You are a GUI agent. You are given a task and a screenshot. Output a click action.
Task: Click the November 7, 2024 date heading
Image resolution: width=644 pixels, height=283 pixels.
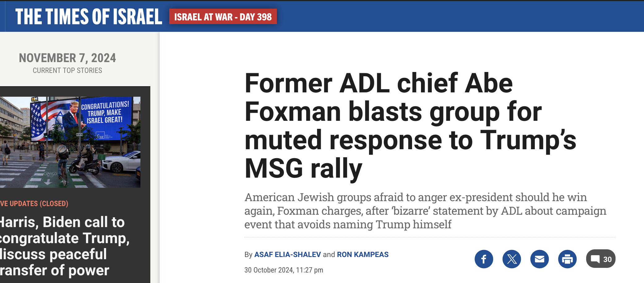67,58
